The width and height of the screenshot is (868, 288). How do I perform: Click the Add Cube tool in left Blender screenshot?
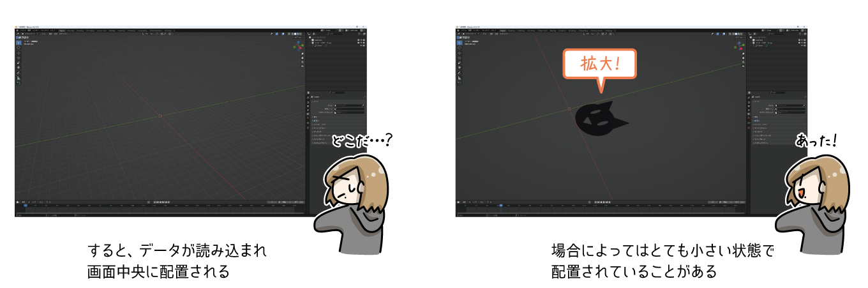pyautogui.click(x=19, y=83)
